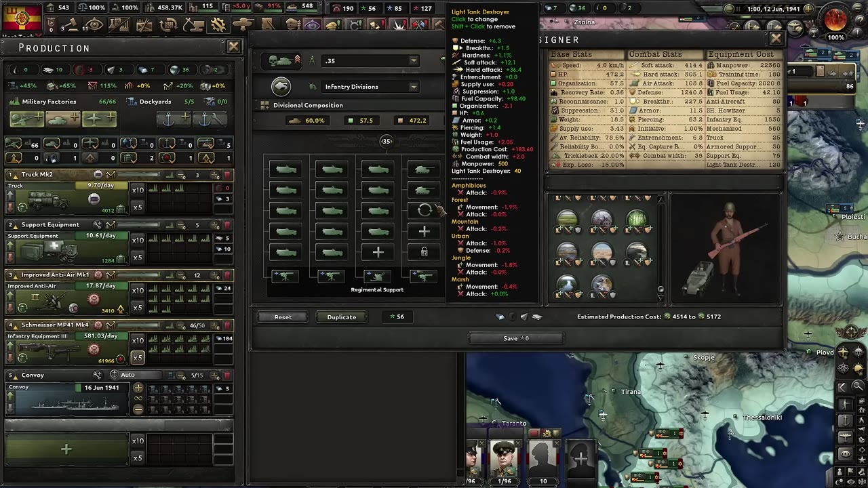The image size is (868, 488).
Task: Click the Combat Stats header
Action: 655,54
